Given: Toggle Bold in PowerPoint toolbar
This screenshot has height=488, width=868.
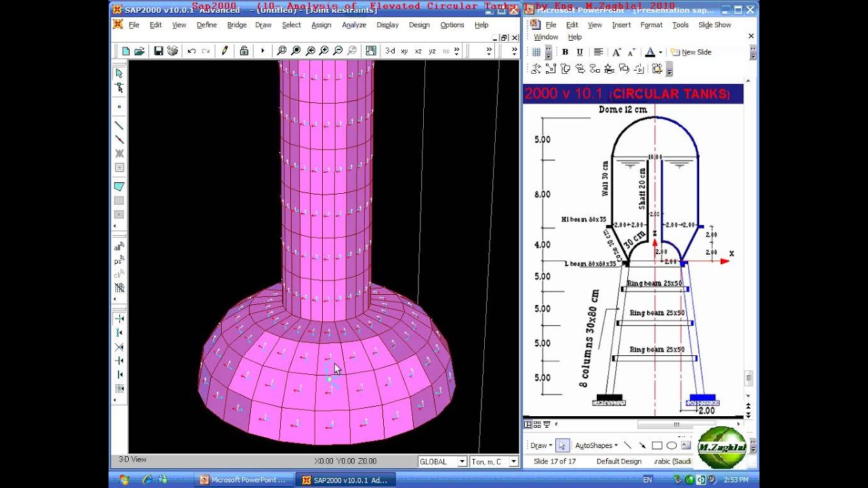Looking at the screenshot, I should (565, 52).
